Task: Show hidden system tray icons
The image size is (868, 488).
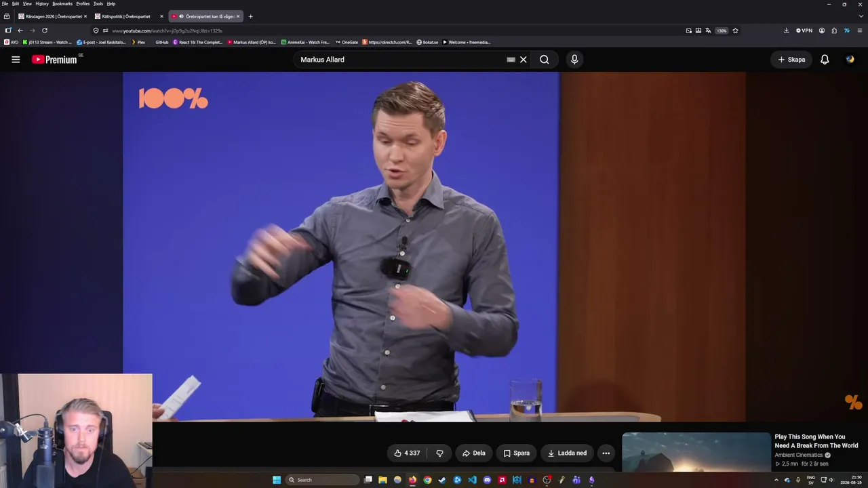Action: click(x=776, y=480)
